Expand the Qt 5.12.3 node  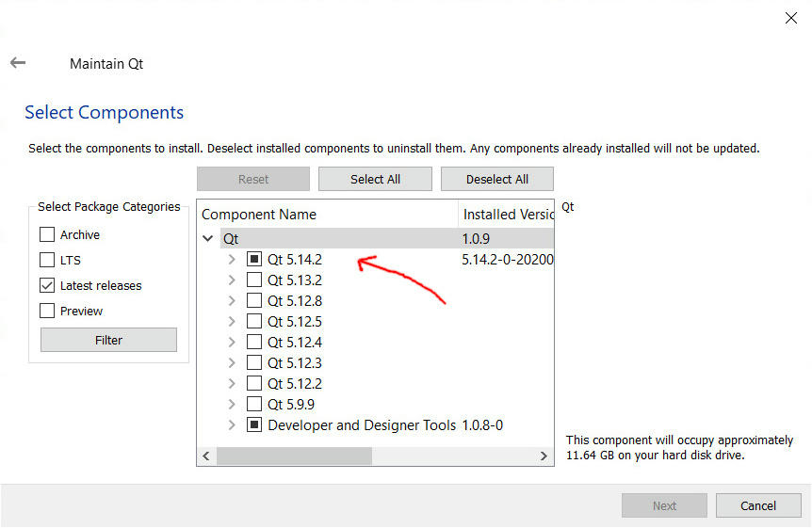point(232,363)
